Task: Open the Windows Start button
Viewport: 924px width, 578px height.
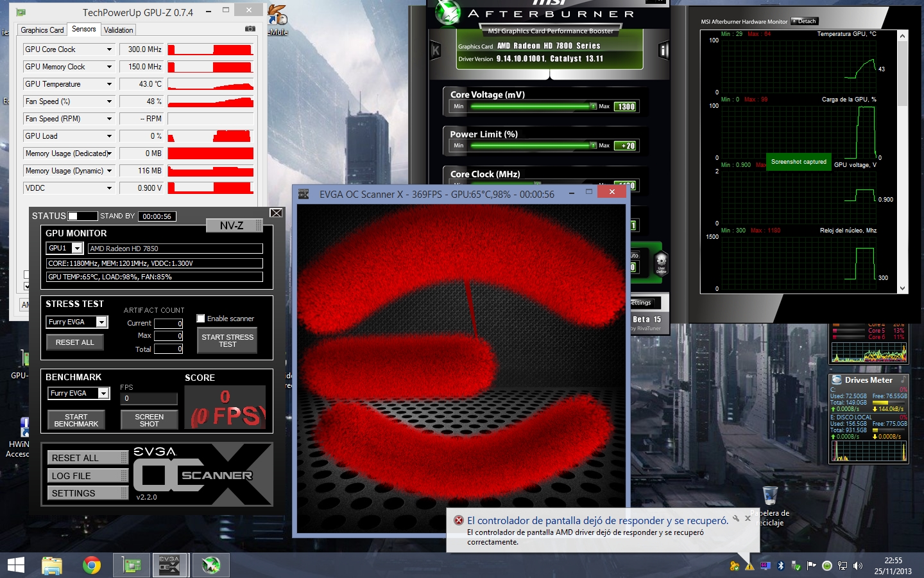Action: pyautogui.click(x=16, y=565)
